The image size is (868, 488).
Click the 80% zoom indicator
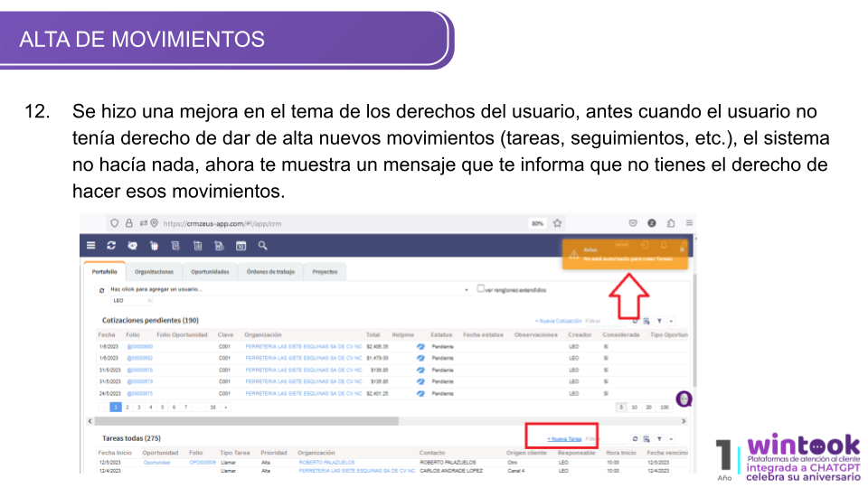tap(537, 223)
